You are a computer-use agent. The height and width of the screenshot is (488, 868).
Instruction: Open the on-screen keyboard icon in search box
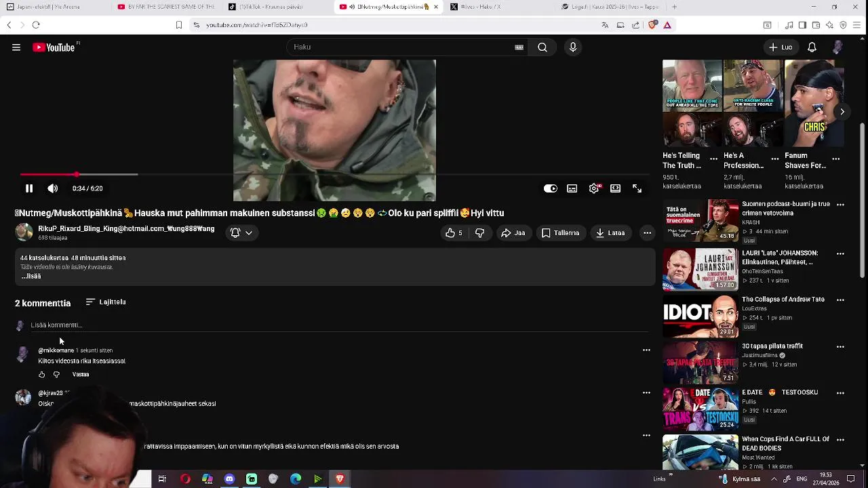519,47
